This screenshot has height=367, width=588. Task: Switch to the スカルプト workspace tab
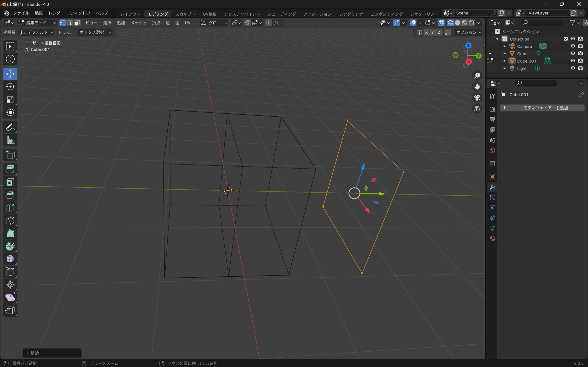[185, 14]
